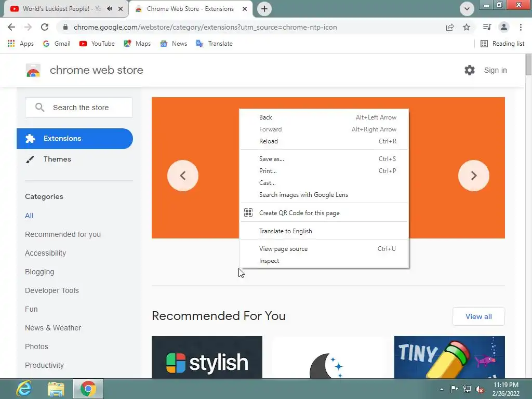Choose Save as... in context menu

[324, 159]
